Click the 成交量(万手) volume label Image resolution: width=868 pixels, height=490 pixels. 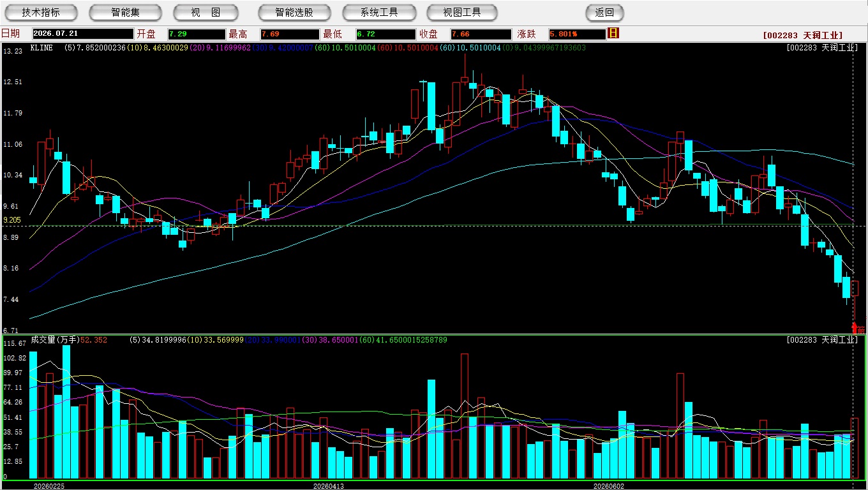click(x=55, y=340)
